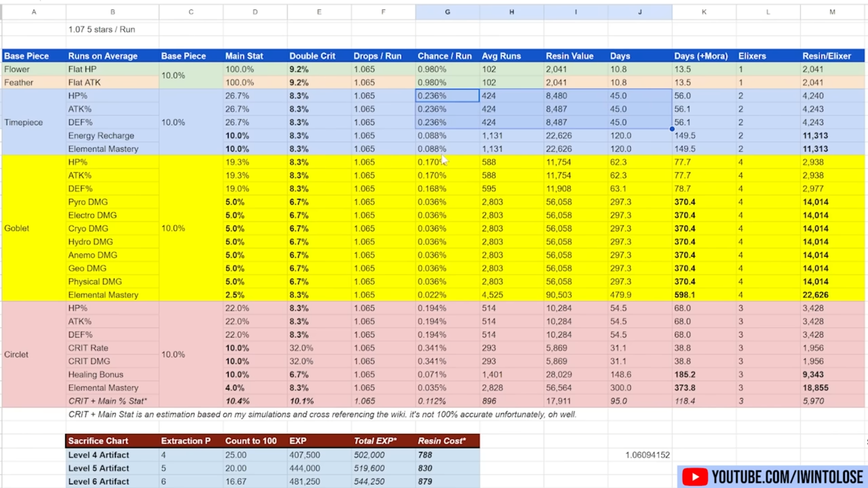
Task: Select the CRIT Rate circlet row label
Action: click(88, 348)
